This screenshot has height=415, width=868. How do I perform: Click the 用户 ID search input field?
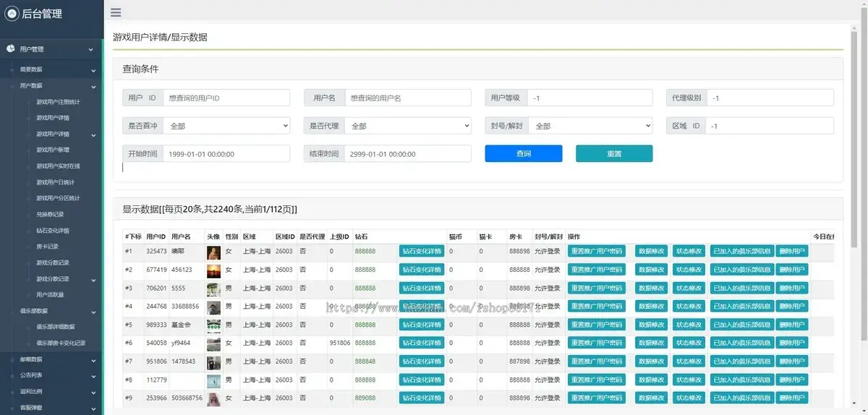tap(226, 98)
